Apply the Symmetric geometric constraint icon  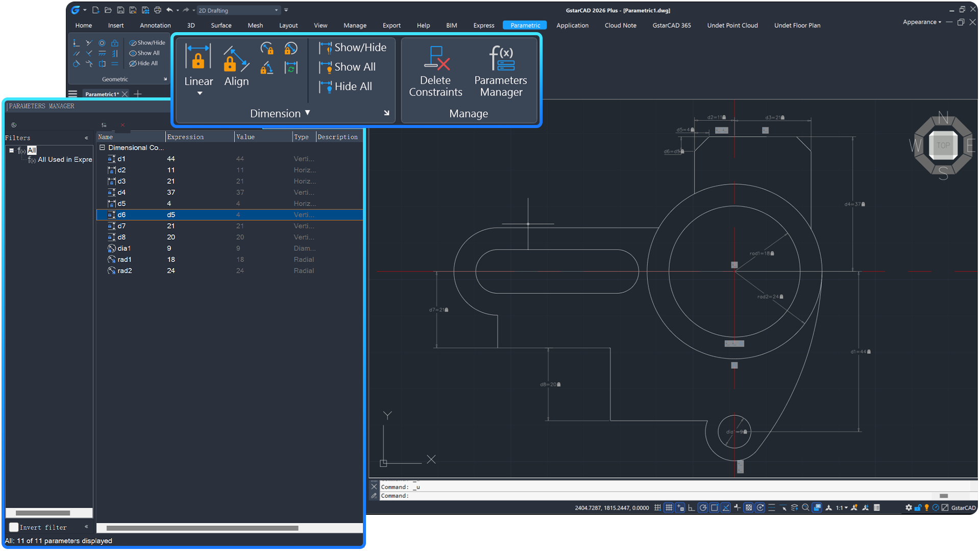point(102,64)
